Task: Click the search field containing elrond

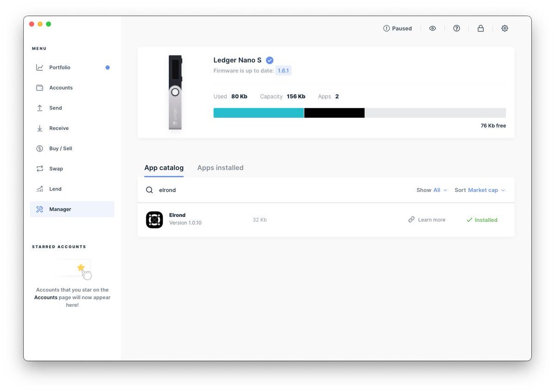Action: (277, 190)
